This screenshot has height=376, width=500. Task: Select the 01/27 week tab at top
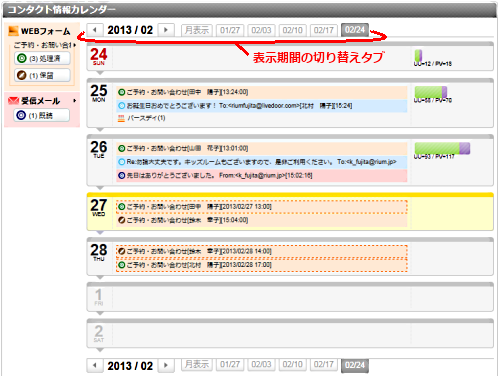[230, 30]
